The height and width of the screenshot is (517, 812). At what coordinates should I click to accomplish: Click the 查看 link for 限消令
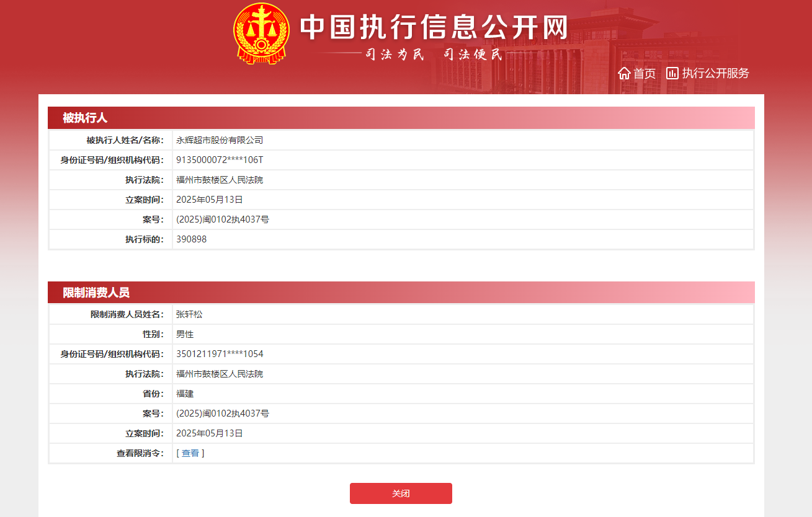pyautogui.click(x=190, y=453)
